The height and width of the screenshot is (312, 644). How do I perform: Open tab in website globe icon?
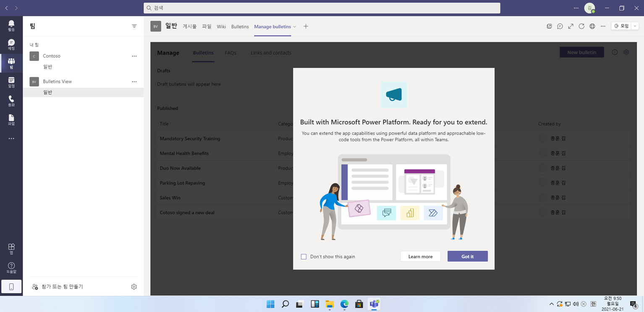[x=592, y=26]
